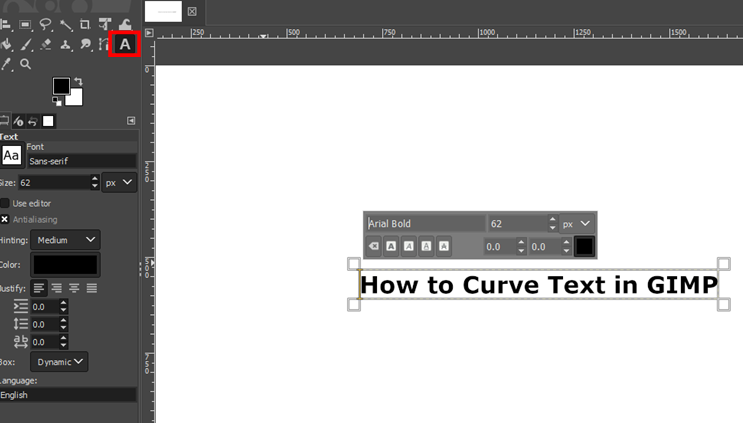
Task: Switch to the Undo History tab
Action: coord(32,121)
